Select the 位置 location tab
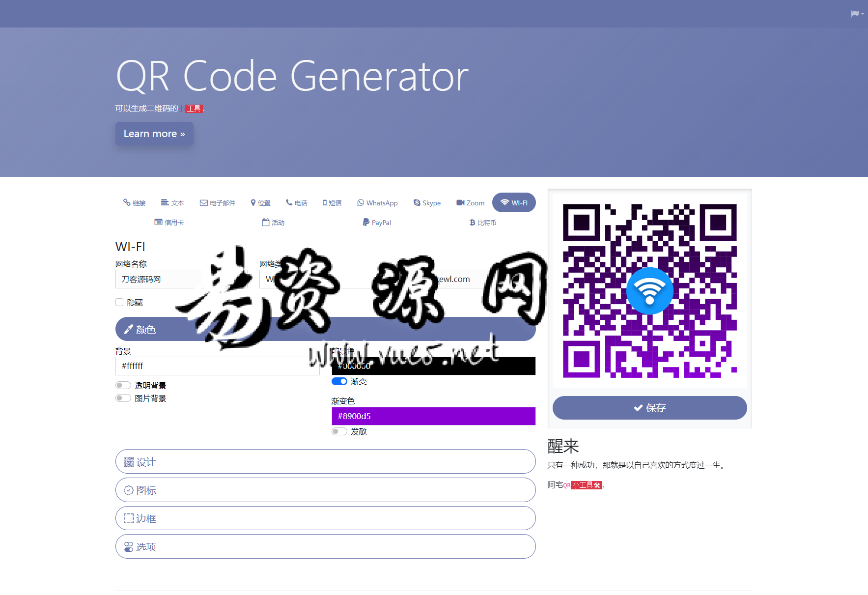 [x=261, y=203]
